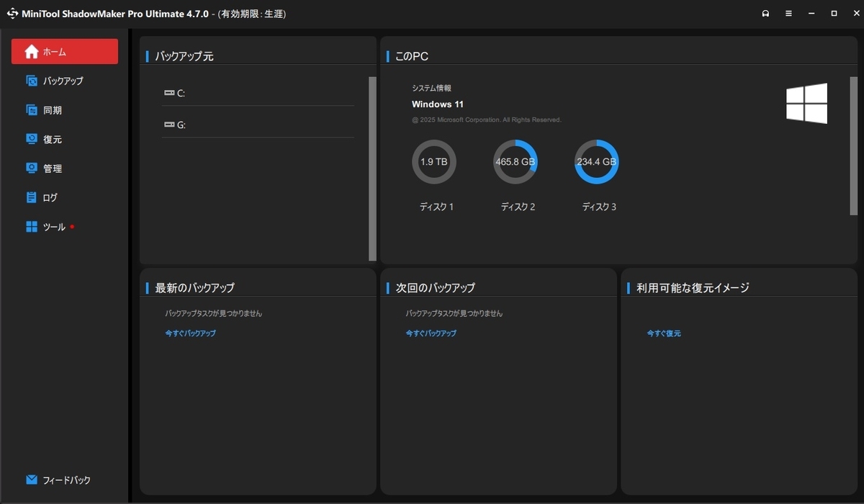Click the Windows 11 system text
Viewport: 864px width, 504px height.
438,104
